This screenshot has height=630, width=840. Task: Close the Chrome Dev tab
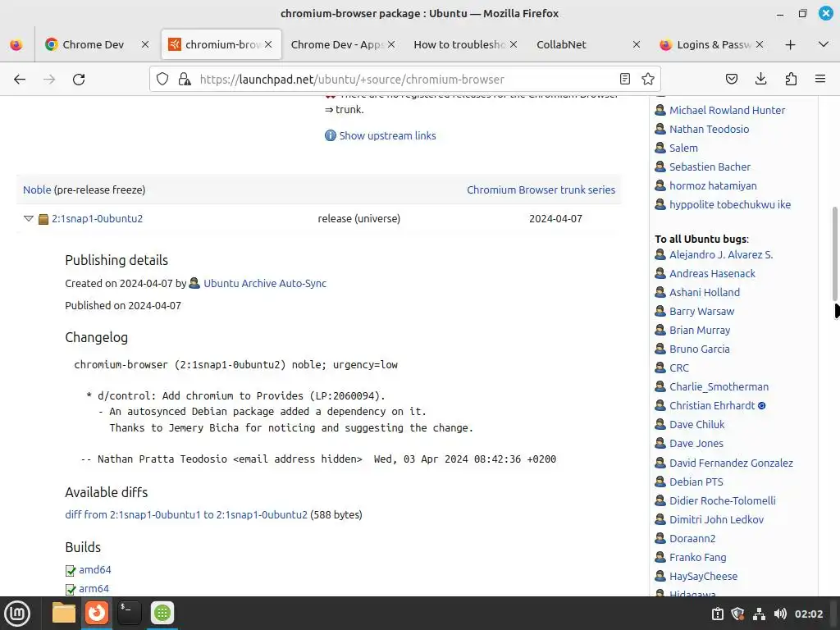[145, 44]
